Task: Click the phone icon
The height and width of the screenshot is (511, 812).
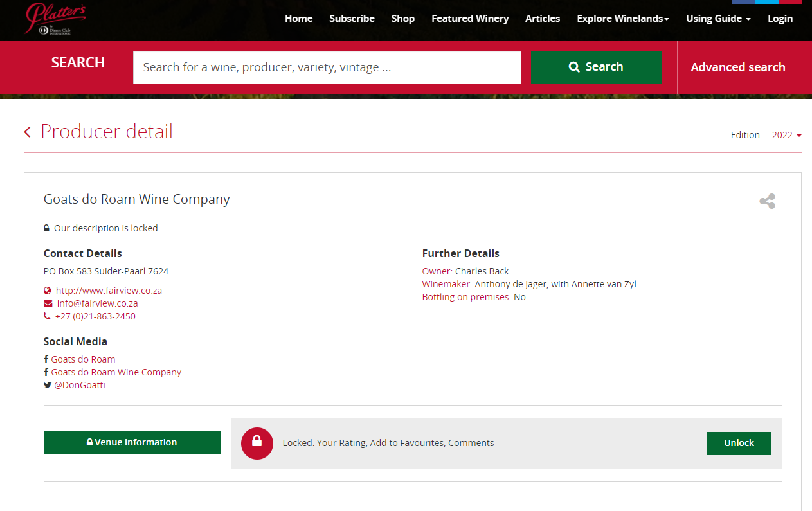Action: tap(47, 316)
